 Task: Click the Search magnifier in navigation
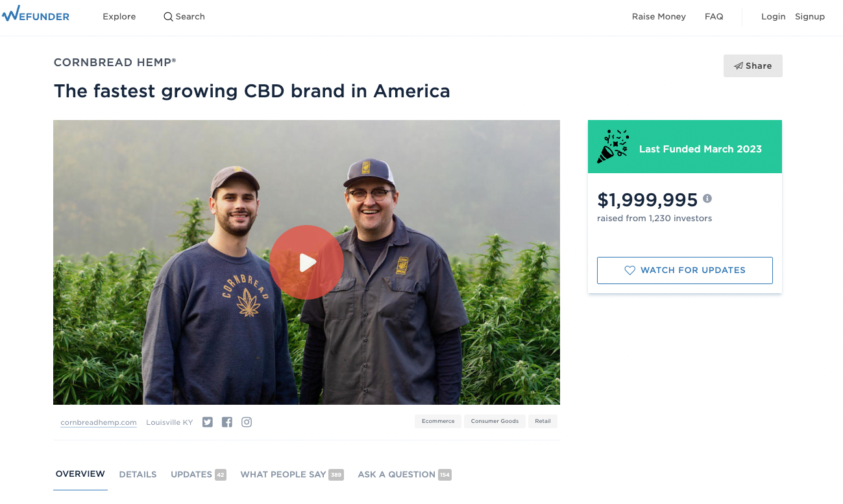(x=168, y=17)
